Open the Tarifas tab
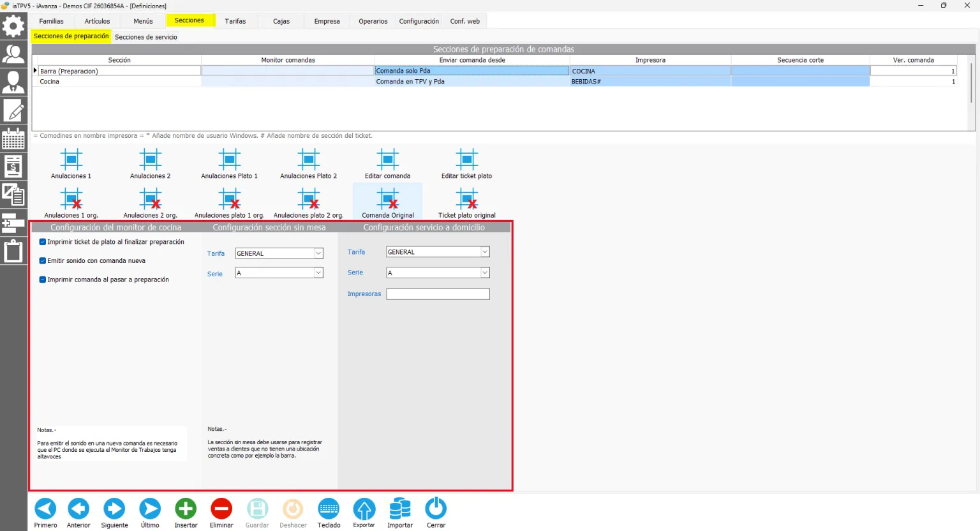The image size is (980, 531). [x=235, y=21]
